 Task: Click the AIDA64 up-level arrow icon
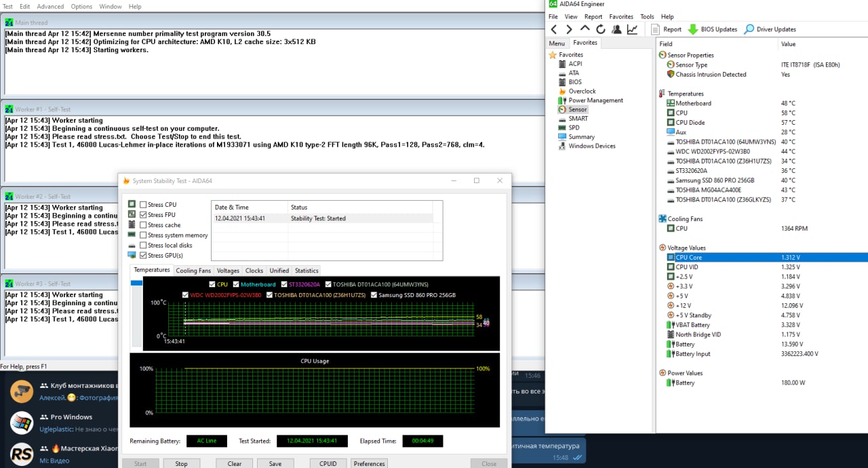585,29
